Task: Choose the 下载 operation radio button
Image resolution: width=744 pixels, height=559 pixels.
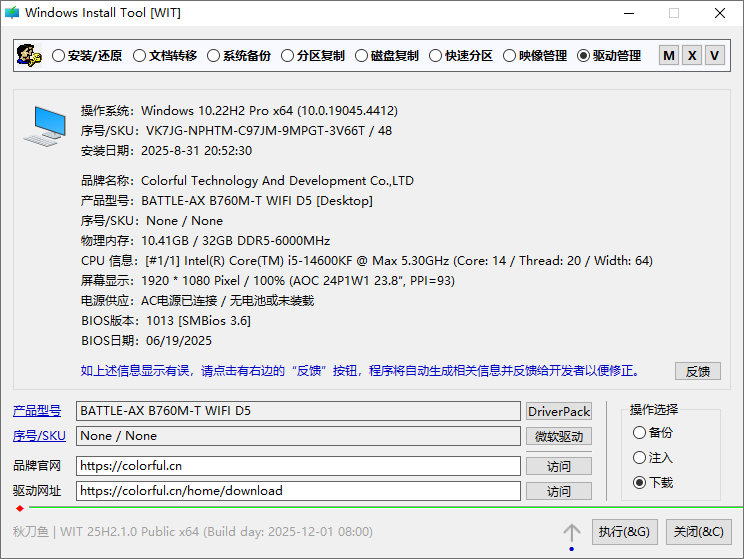Action: (x=653, y=483)
